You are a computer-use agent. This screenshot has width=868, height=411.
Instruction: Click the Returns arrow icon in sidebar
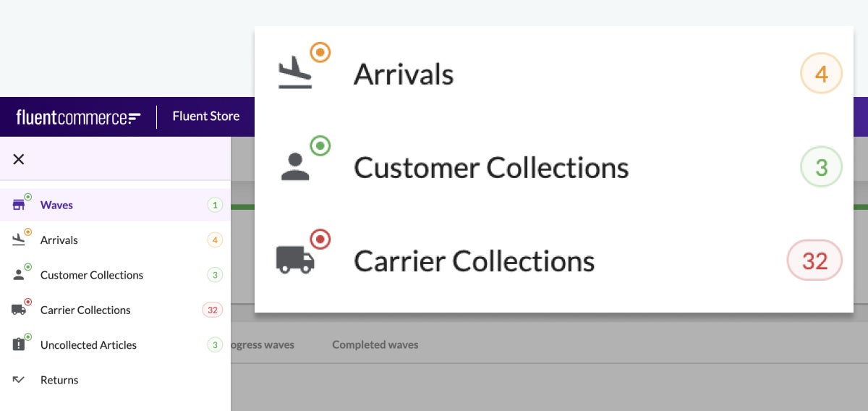point(19,380)
